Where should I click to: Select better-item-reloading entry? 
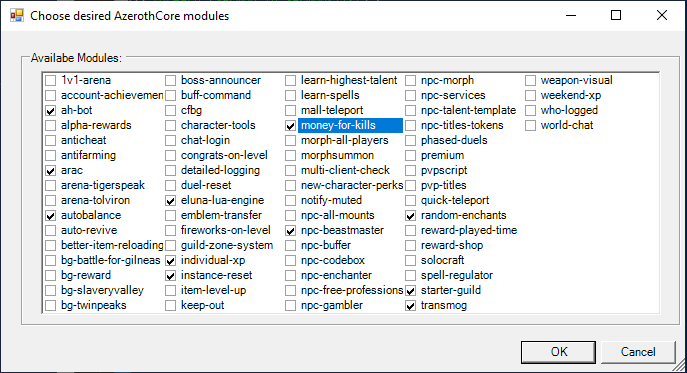112,245
